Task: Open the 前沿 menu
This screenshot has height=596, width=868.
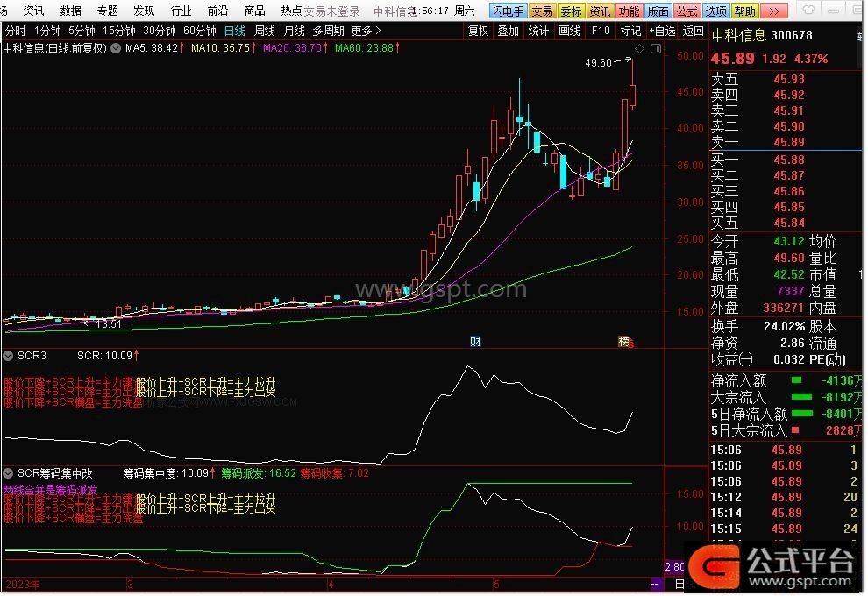Action: click(217, 11)
